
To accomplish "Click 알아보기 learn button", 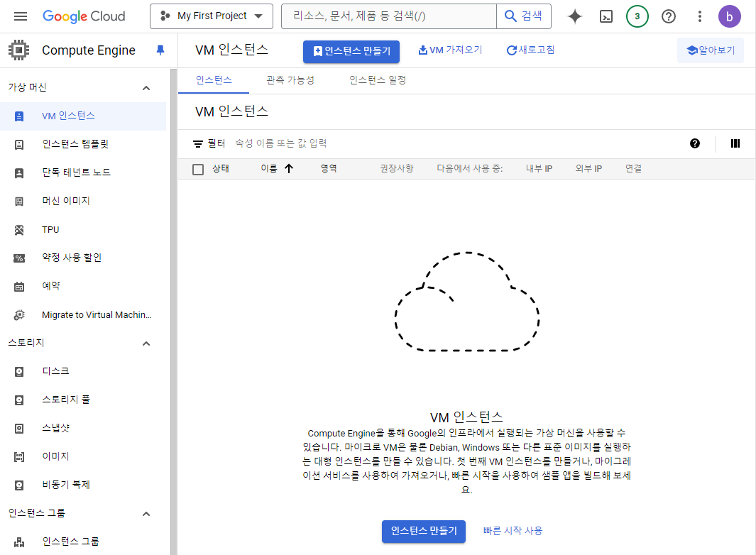I will pyautogui.click(x=711, y=50).
